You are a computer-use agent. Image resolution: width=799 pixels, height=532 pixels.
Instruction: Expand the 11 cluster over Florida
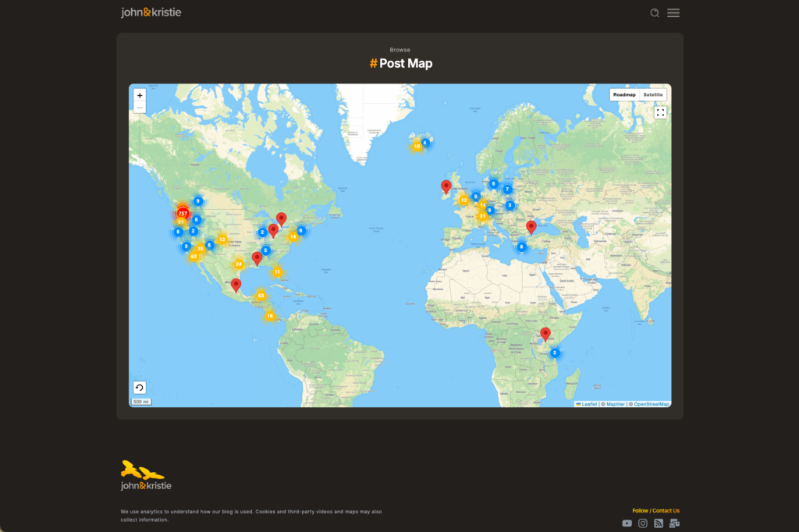click(277, 271)
